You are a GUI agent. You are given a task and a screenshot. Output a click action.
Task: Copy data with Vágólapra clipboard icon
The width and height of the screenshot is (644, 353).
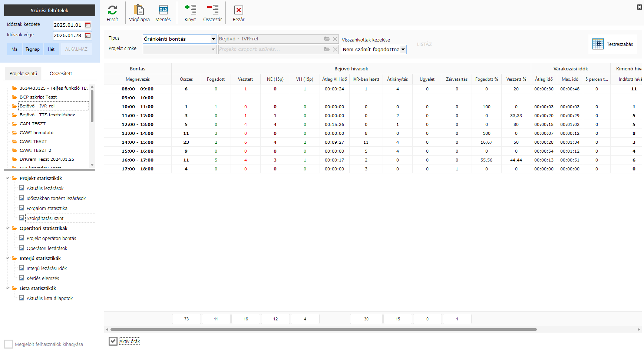(139, 10)
